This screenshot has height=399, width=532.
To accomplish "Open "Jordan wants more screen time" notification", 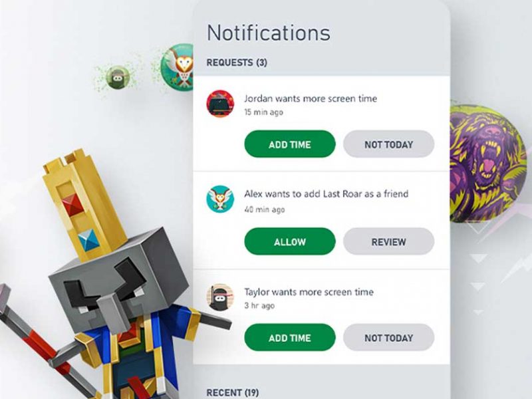I will 311,98.
